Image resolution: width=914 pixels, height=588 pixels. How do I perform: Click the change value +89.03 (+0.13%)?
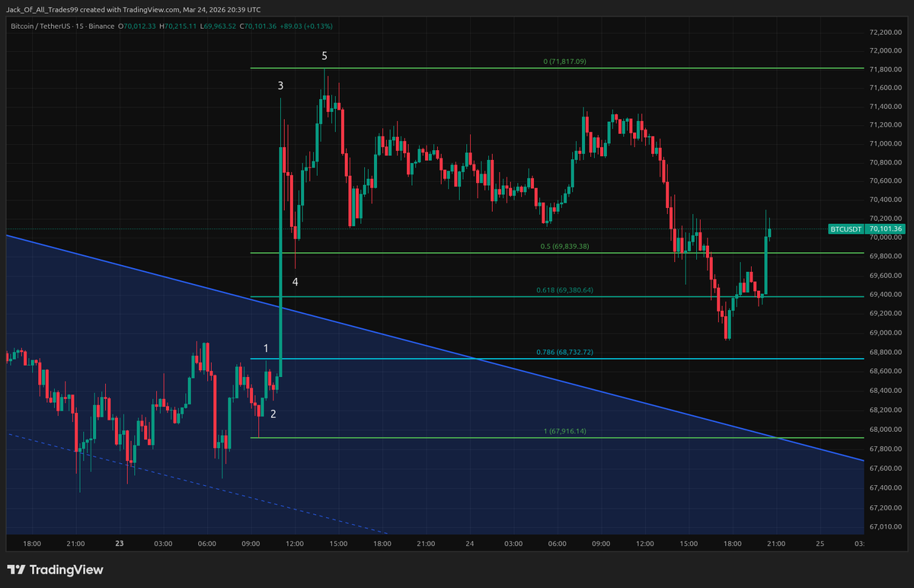pos(308,26)
